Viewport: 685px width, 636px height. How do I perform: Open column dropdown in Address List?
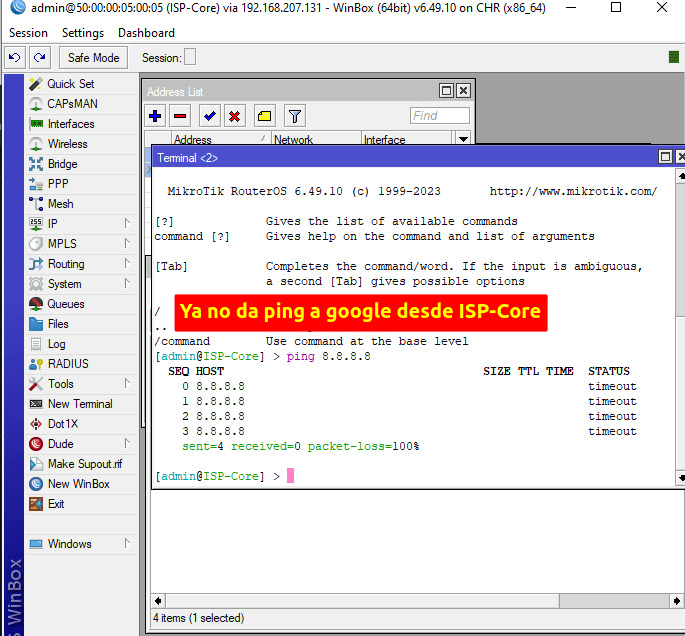tap(463, 139)
